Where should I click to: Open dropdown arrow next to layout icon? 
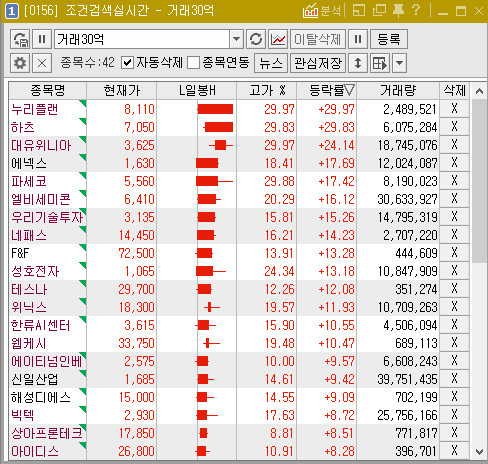pyautogui.click(x=400, y=63)
